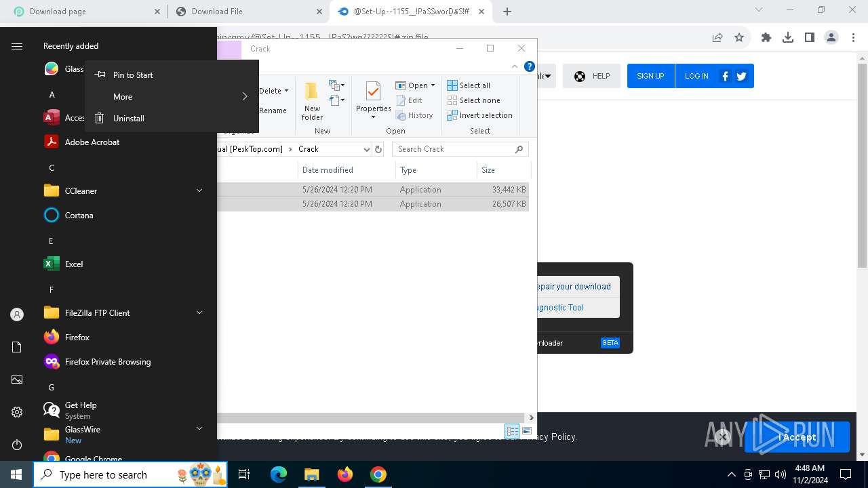The width and height of the screenshot is (868, 488).
Task: Open address bar history dropdown in Explorer
Action: click(x=367, y=149)
